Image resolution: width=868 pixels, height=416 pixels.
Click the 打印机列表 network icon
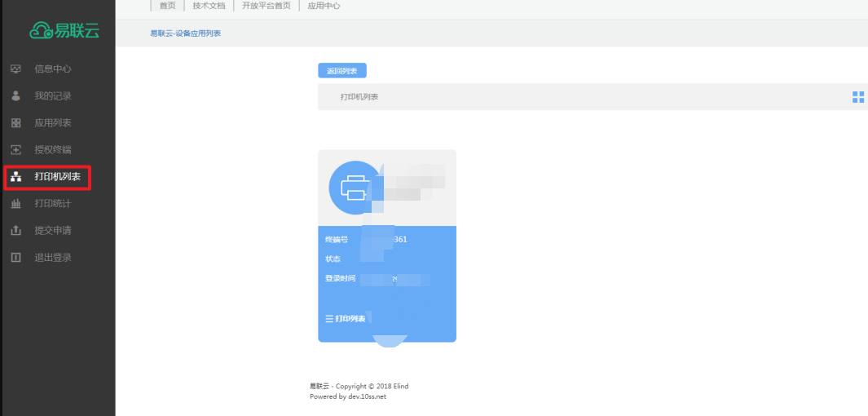tap(16, 177)
